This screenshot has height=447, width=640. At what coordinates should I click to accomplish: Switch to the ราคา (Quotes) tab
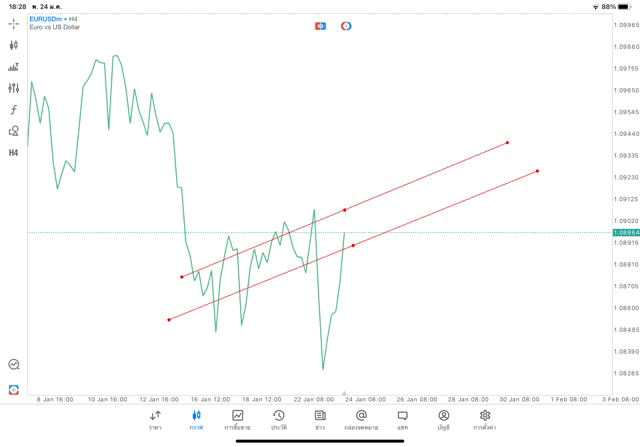[155, 419]
